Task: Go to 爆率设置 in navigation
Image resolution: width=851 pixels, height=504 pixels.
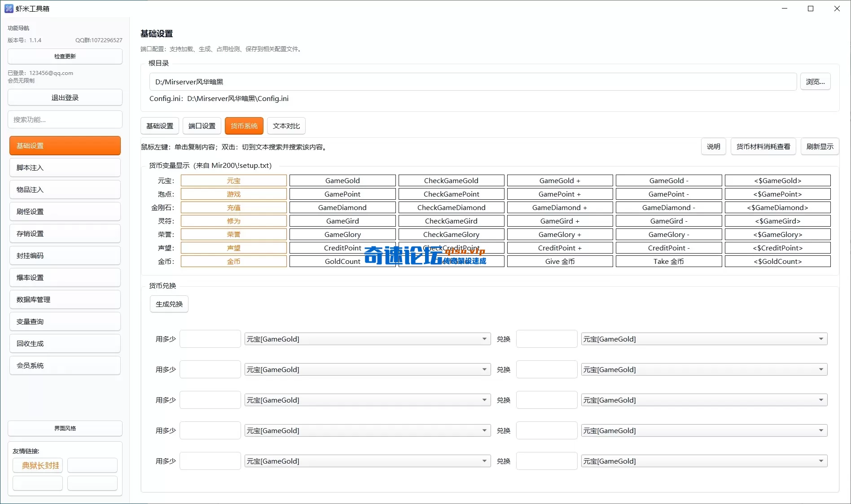Action: pos(65,278)
